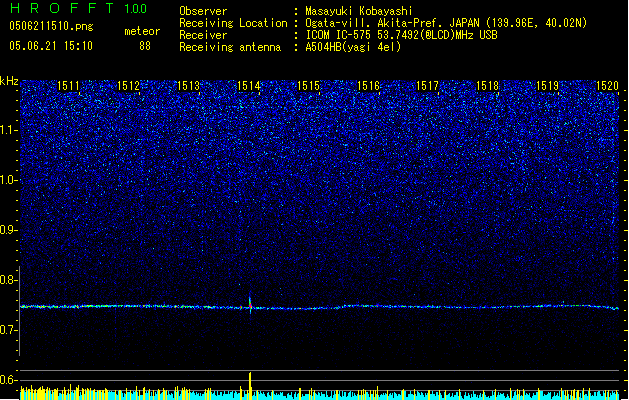Select the ICOM IC-575 53.7492 MHz receiver text

point(402,35)
